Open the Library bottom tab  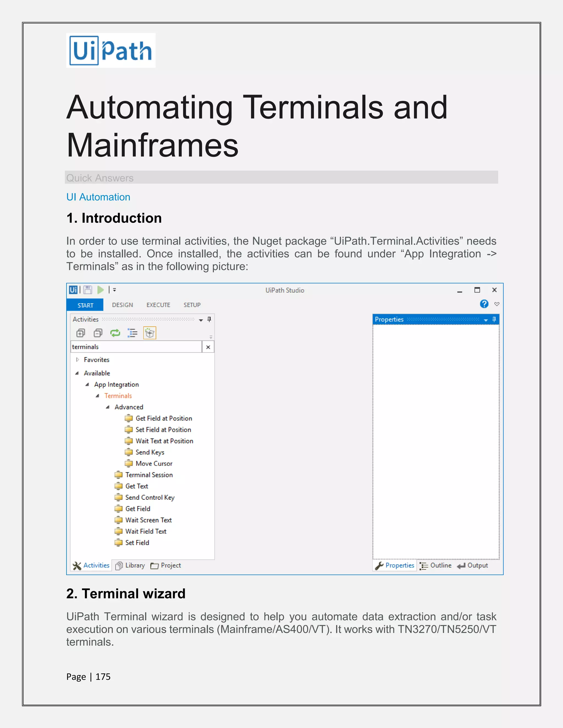coord(130,566)
